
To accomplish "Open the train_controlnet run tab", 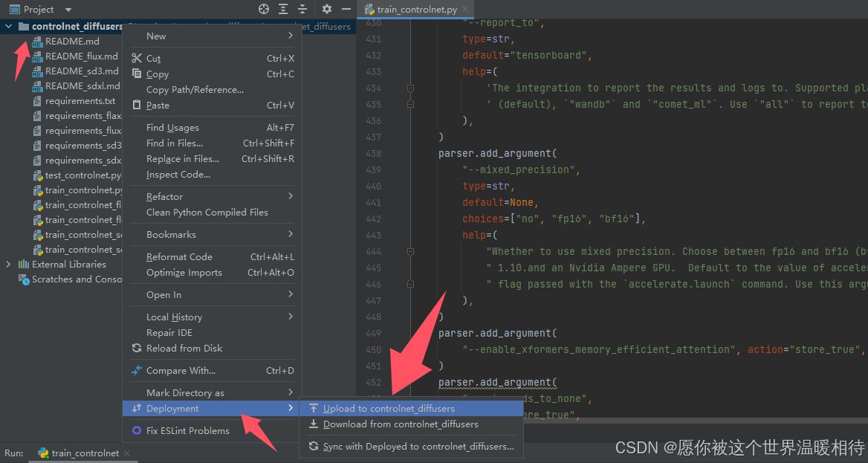I will (84, 453).
